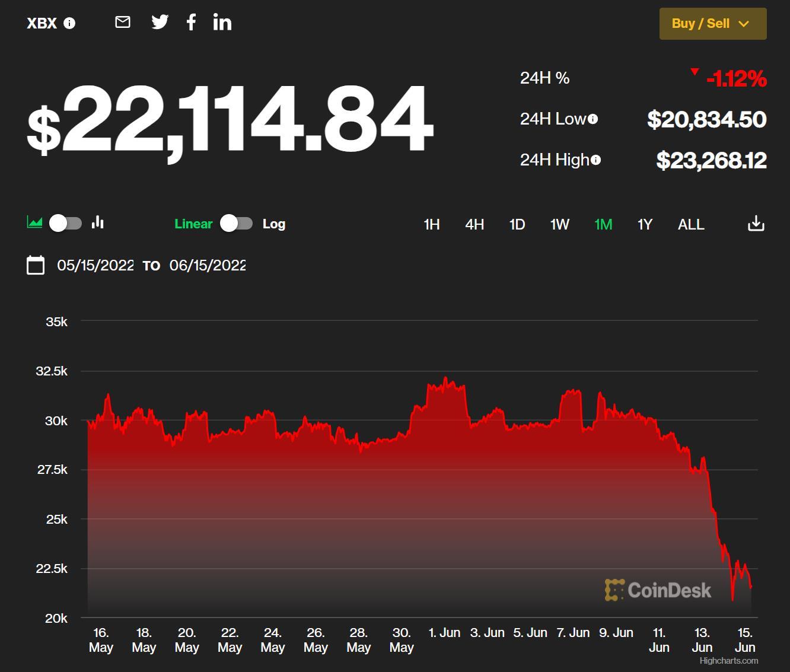Toggle Linear to Log scale switch
The height and width of the screenshot is (672, 790).
pyautogui.click(x=236, y=224)
